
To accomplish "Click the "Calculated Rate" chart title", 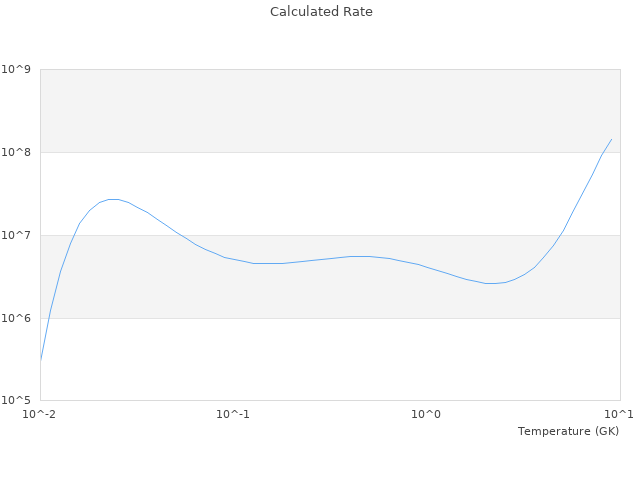I will [321, 12].
